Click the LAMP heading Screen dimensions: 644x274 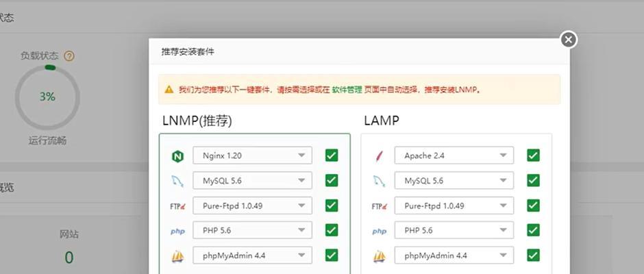(x=382, y=121)
